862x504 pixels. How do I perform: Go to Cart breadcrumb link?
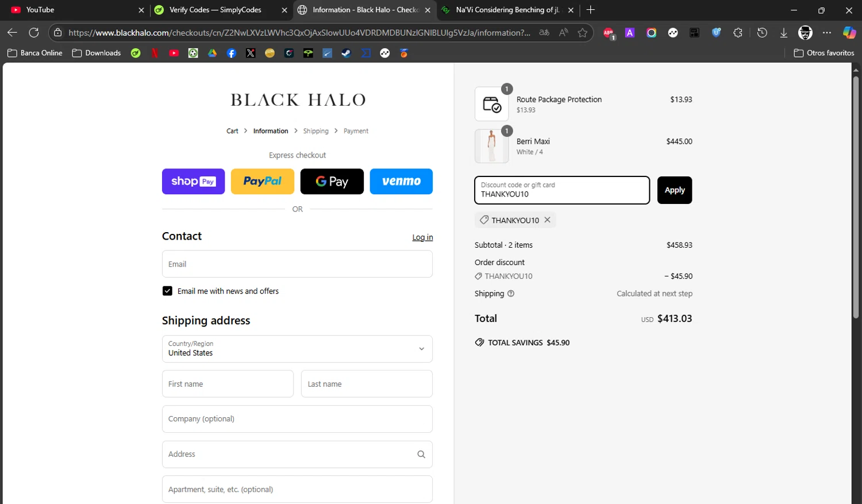pos(232,131)
